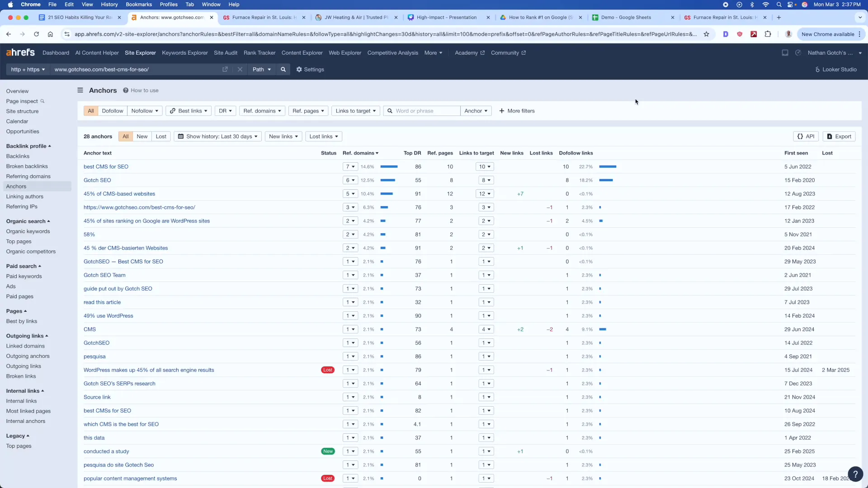Select the Dofollow filter toggle

click(112, 111)
